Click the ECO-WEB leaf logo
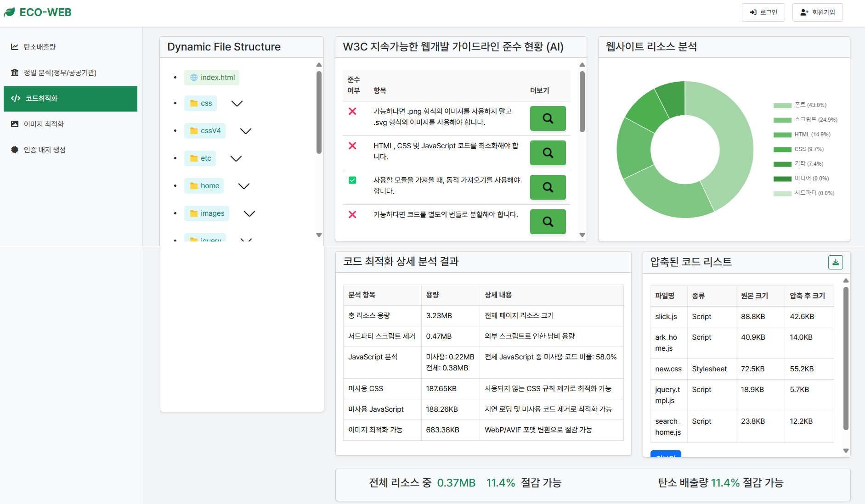 [10, 12]
